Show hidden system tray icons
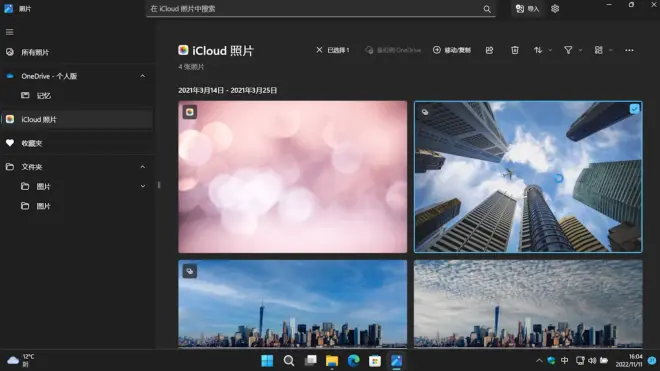The width and height of the screenshot is (660, 371). [539, 360]
